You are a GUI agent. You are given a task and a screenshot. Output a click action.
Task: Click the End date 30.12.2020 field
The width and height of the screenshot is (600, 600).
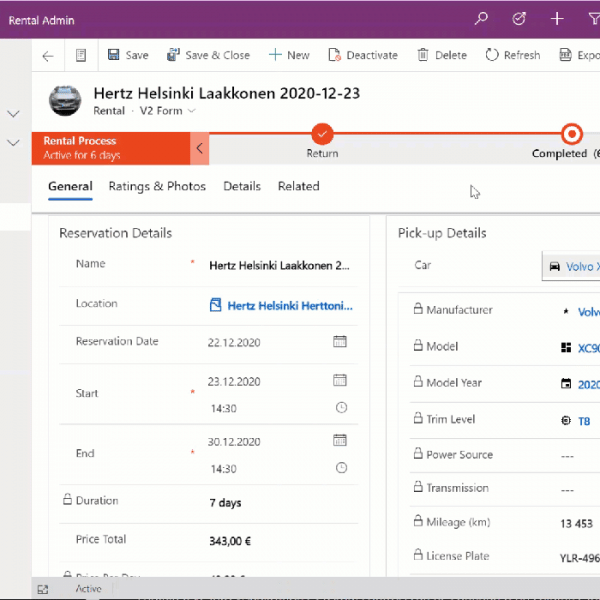(x=234, y=442)
